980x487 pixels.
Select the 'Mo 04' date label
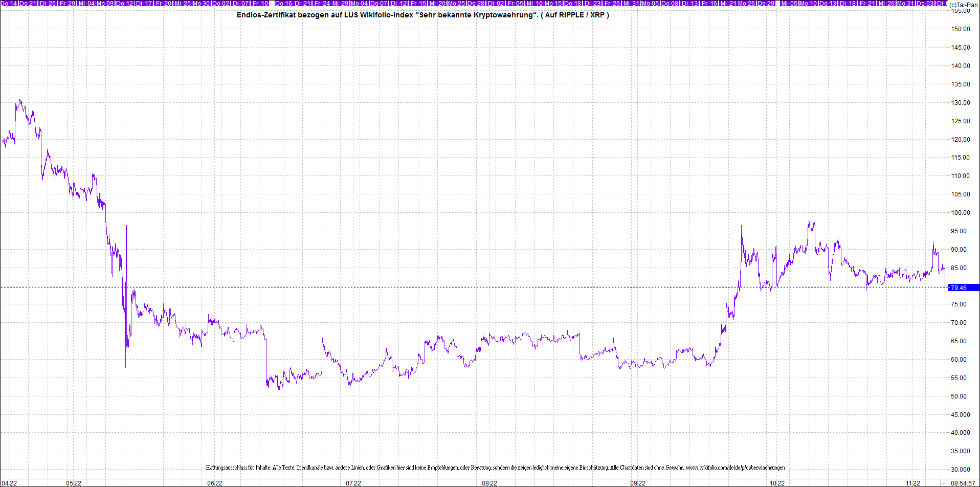pyautogui.click(x=360, y=3)
